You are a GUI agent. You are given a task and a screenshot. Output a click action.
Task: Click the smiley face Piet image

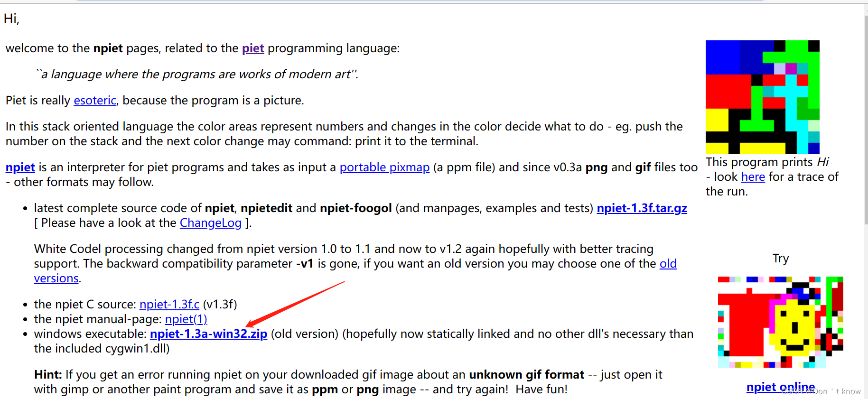[780, 322]
